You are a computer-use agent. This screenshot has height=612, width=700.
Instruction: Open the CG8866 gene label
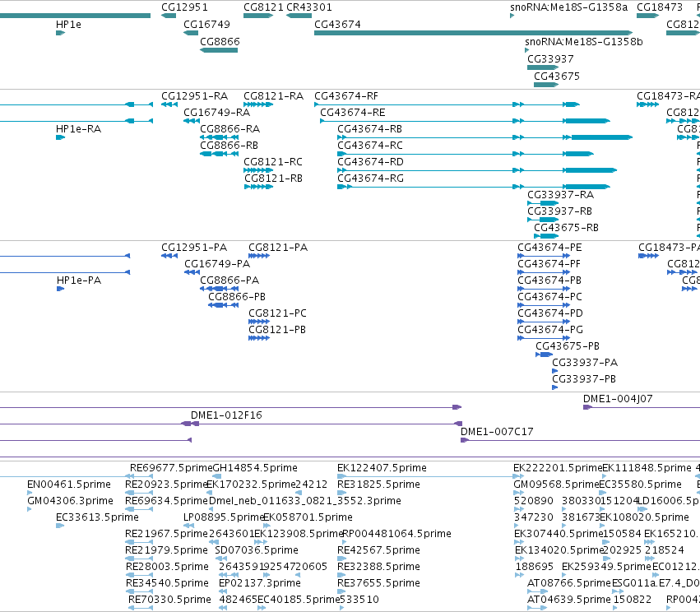point(220,42)
